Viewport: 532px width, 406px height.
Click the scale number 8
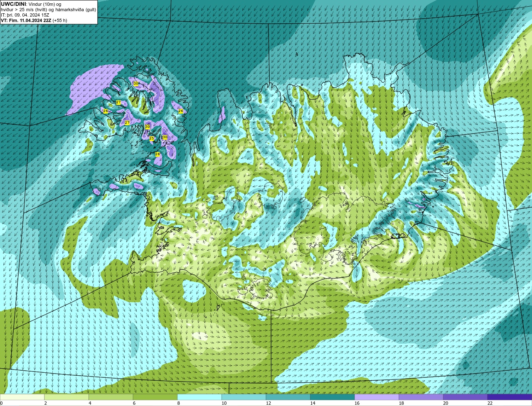[x=178, y=403]
